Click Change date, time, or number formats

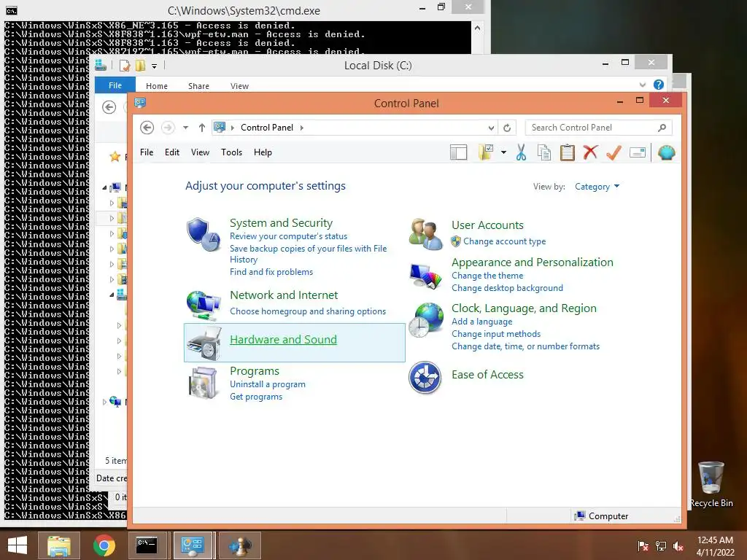pyautogui.click(x=525, y=346)
